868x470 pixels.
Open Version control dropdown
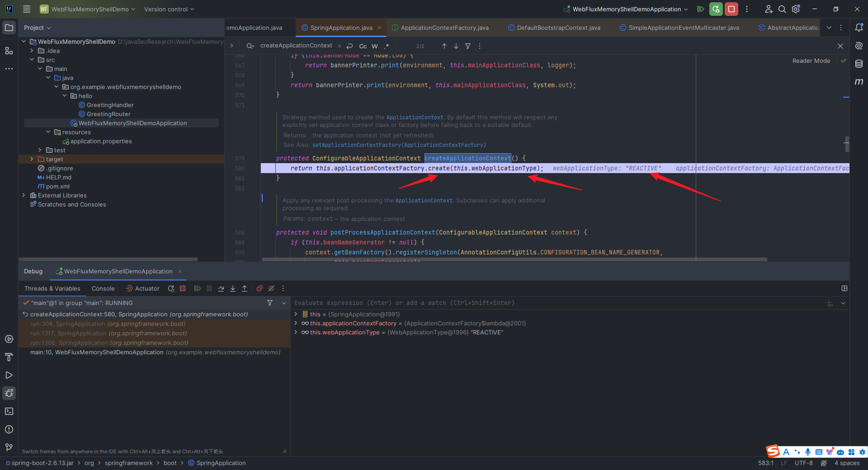tap(169, 9)
